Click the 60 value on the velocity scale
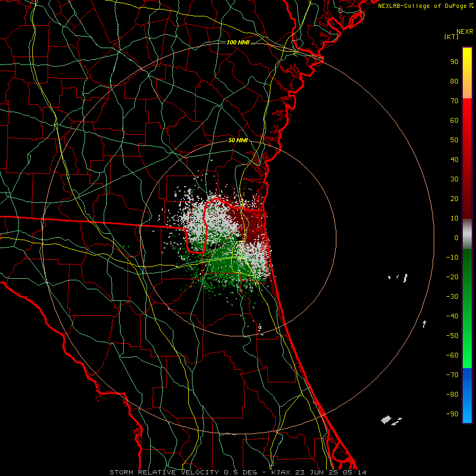This screenshot has height=476, width=476. [x=454, y=121]
